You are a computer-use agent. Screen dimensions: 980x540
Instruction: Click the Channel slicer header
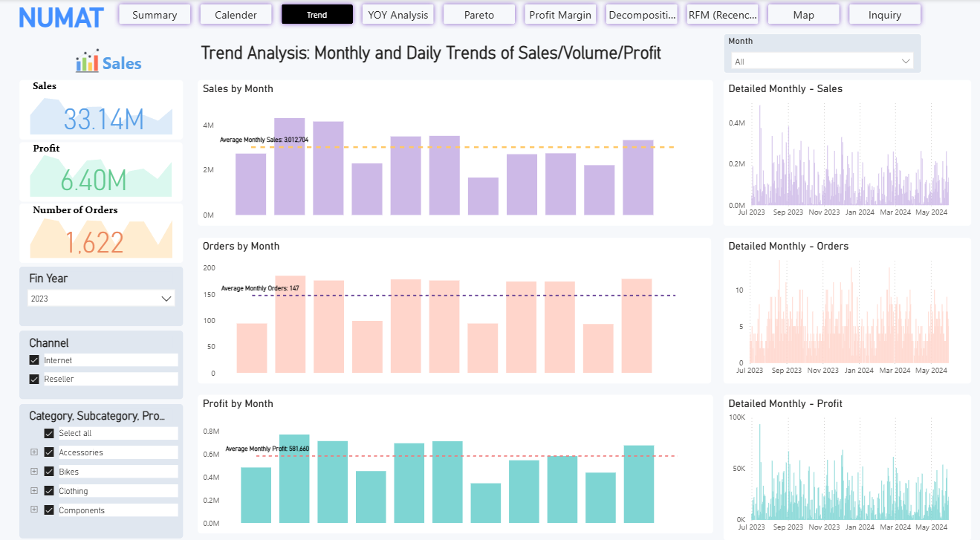(49, 343)
